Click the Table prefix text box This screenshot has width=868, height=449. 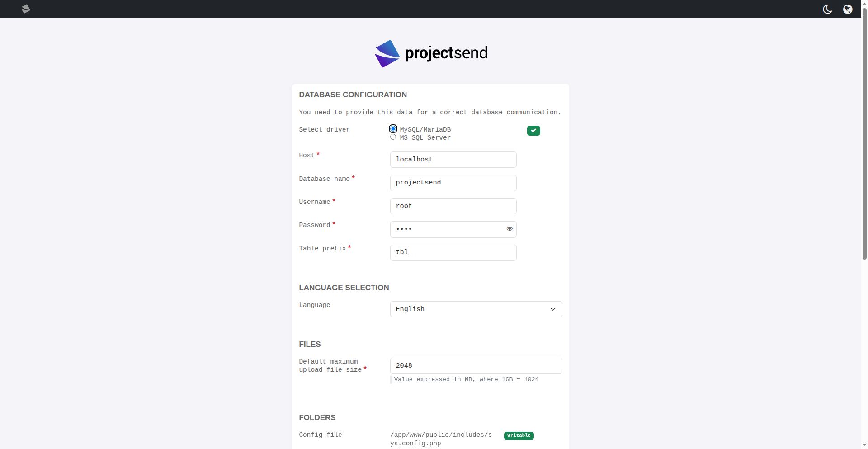tap(453, 252)
